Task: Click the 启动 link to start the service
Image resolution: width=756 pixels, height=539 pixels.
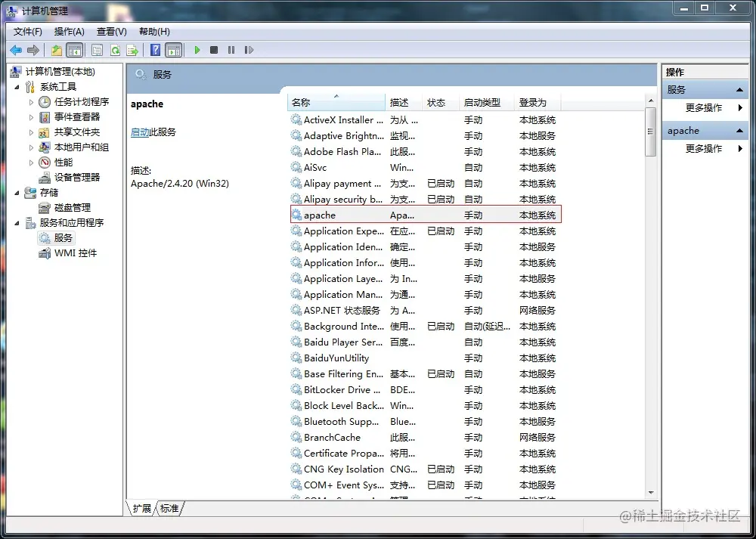Action: (140, 132)
